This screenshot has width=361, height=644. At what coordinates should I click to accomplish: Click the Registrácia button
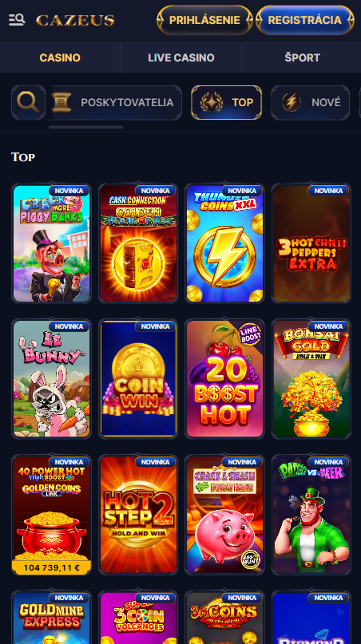pos(304,20)
